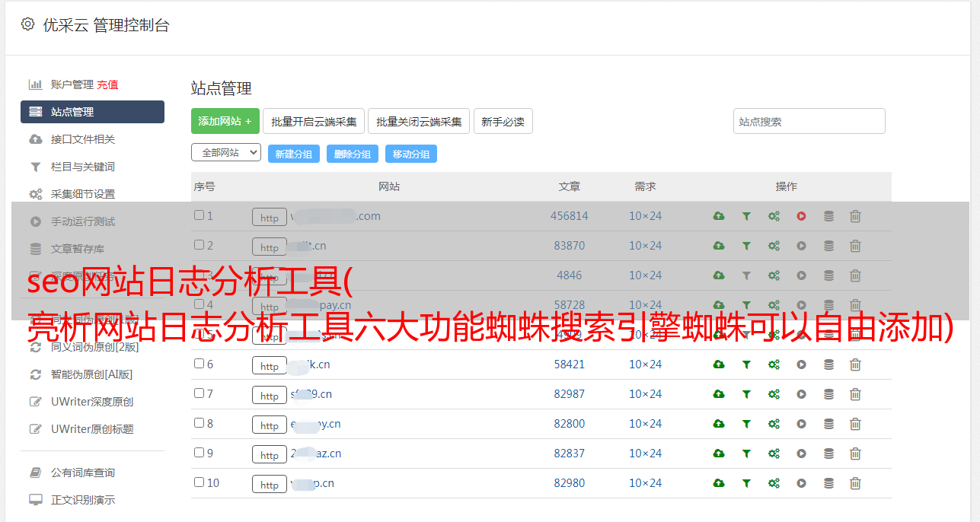Open database icon in row 10
Image resolution: width=980 pixels, height=522 pixels.
[828, 483]
